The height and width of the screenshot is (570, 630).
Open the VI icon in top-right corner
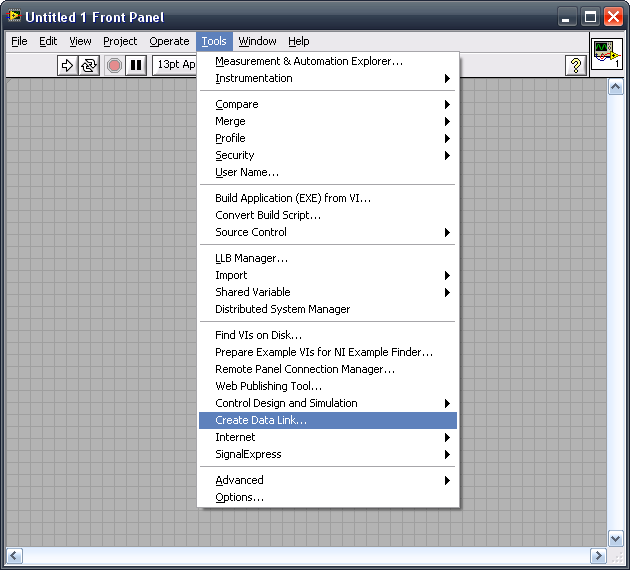[607, 54]
